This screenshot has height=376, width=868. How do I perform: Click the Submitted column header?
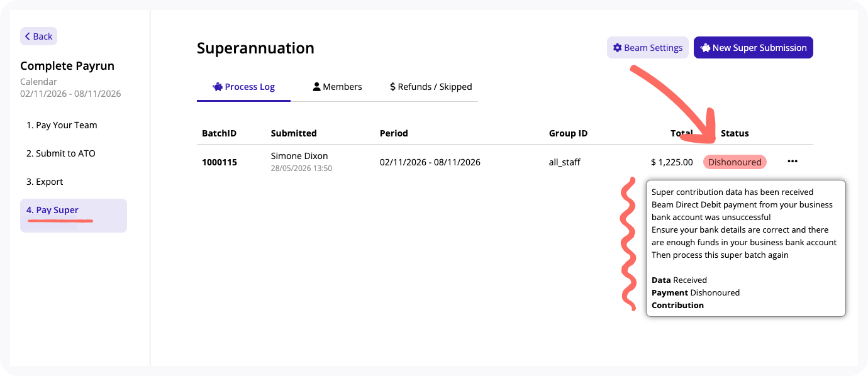point(294,133)
